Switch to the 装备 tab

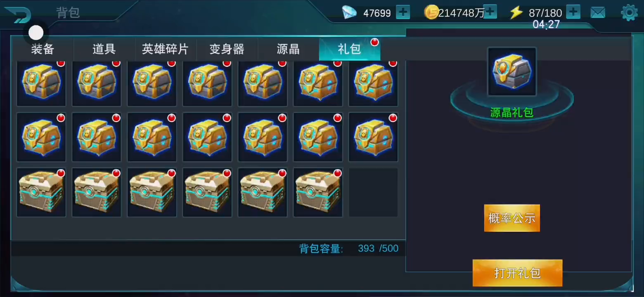[43, 49]
